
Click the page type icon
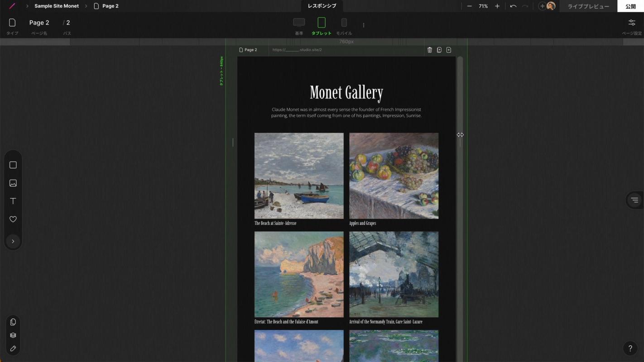point(12,23)
